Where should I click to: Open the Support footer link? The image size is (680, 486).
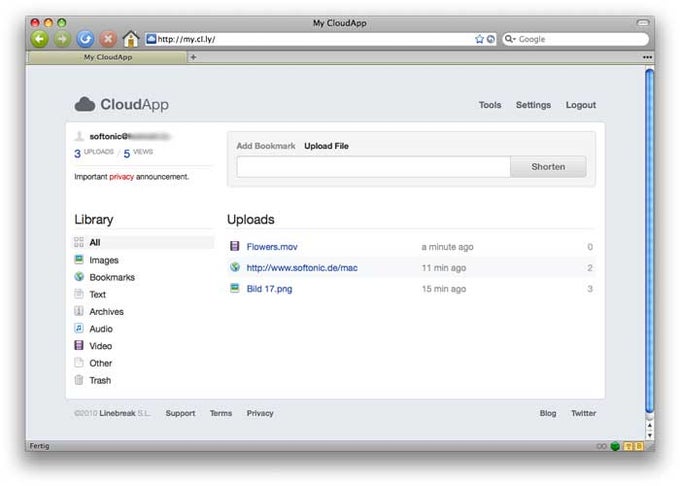(x=180, y=413)
